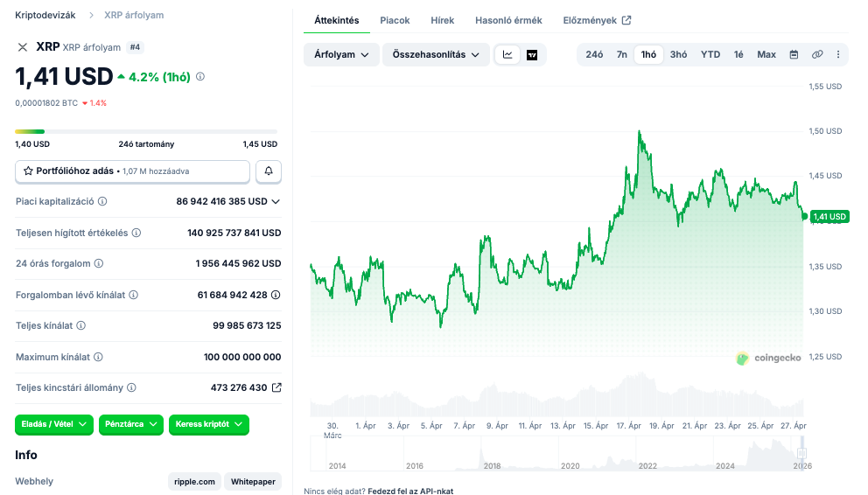
Task: Click the XRP árfolyam breadcrumb text
Action: pyautogui.click(x=134, y=16)
